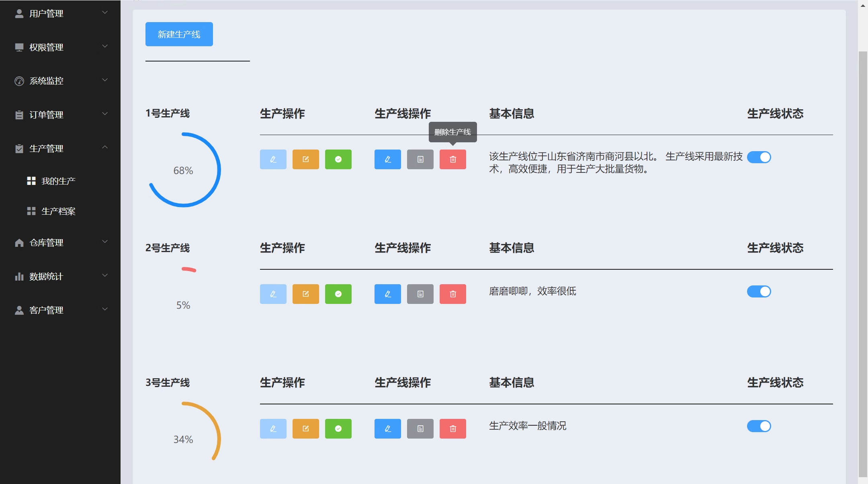Click the clipboard icon beside 订单管理
Viewport: 868px width, 484px height.
19,115
